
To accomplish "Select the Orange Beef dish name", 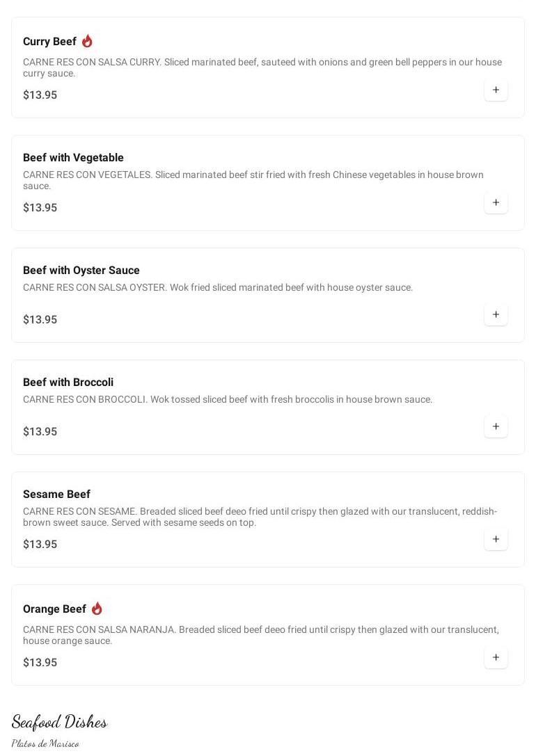I will [54, 609].
